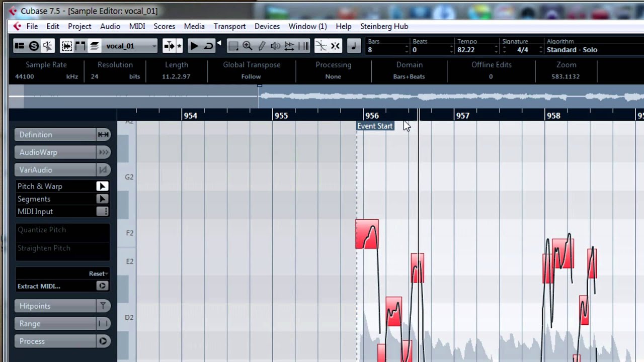Toggle the Audition Loop button
Screen dimensions: 644x362
point(208,46)
